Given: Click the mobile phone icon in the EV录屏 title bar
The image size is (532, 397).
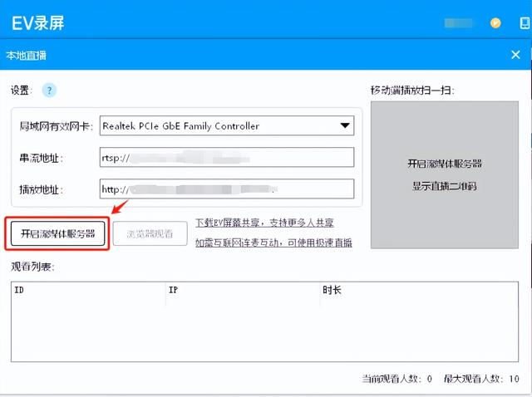Looking at the screenshot, I should pyautogui.click(x=525, y=23).
